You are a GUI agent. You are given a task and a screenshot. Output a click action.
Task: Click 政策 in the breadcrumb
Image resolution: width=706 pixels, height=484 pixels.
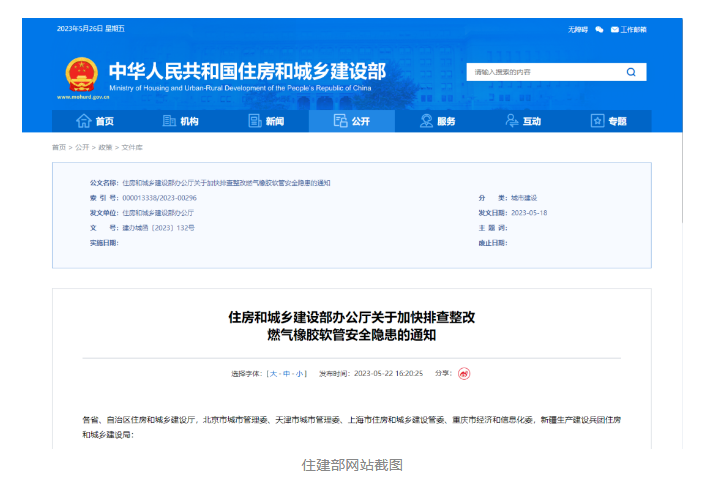[105, 147]
